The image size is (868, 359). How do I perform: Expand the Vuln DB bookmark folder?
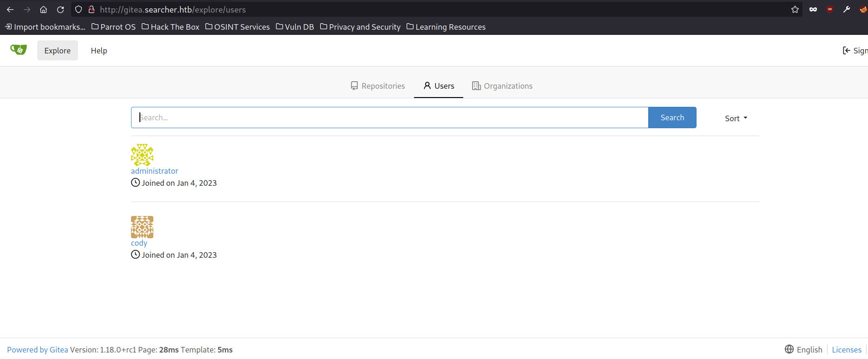[295, 27]
